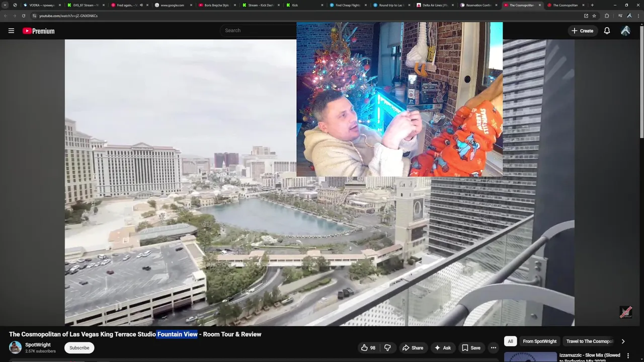Image resolution: width=644 pixels, height=362 pixels.
Task: Open the Create video menu
Action: [x=582, y=31]
